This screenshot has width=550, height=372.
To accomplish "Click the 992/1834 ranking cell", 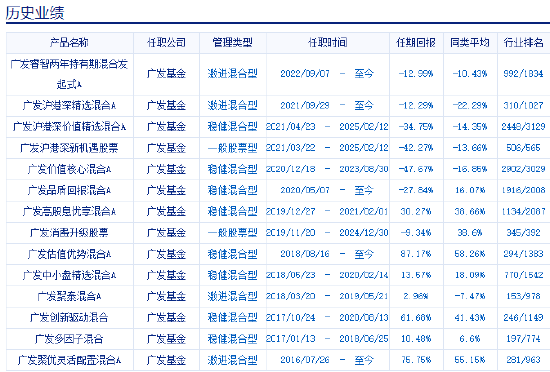I will 523,74.
